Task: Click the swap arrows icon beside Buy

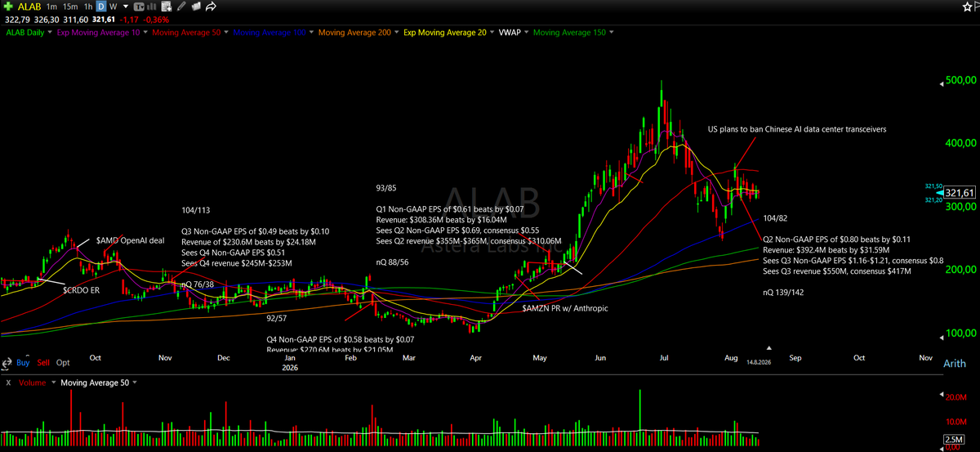Action: 7,364
